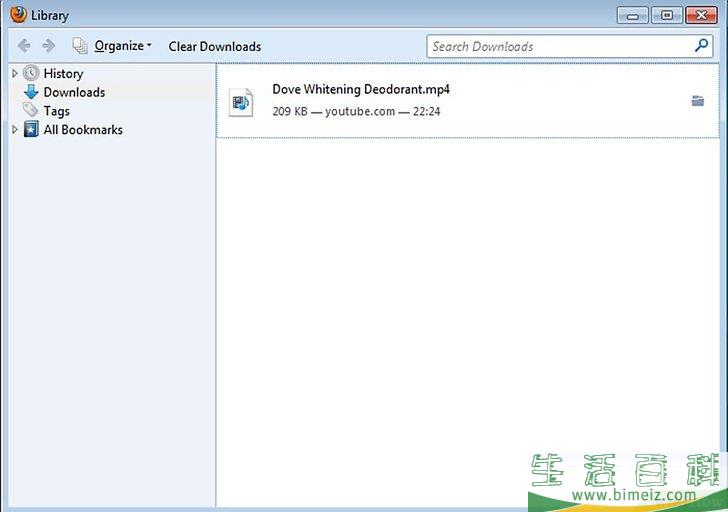Click the magnifying glass search icon
This screenshot has width=728, height=512.
point(701,45)
